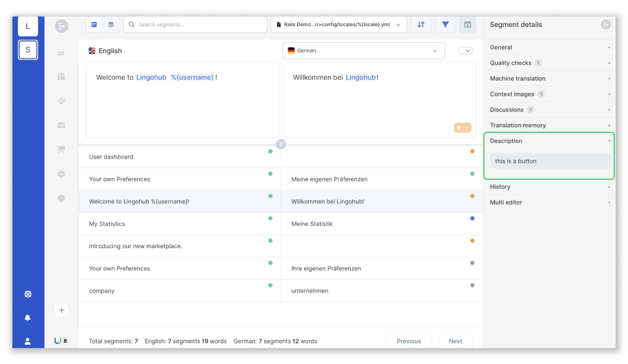Expand the Machine translation section
Screen dimensions: 628x364
549,79
